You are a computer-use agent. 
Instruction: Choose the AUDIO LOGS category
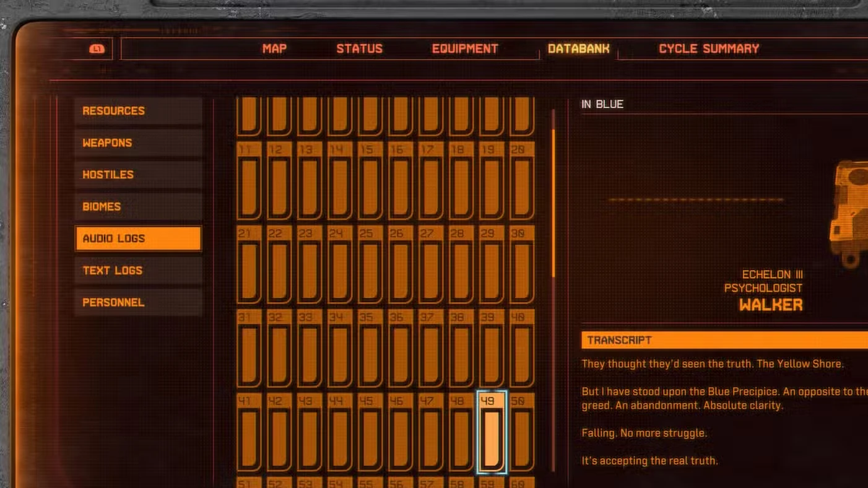139,238
